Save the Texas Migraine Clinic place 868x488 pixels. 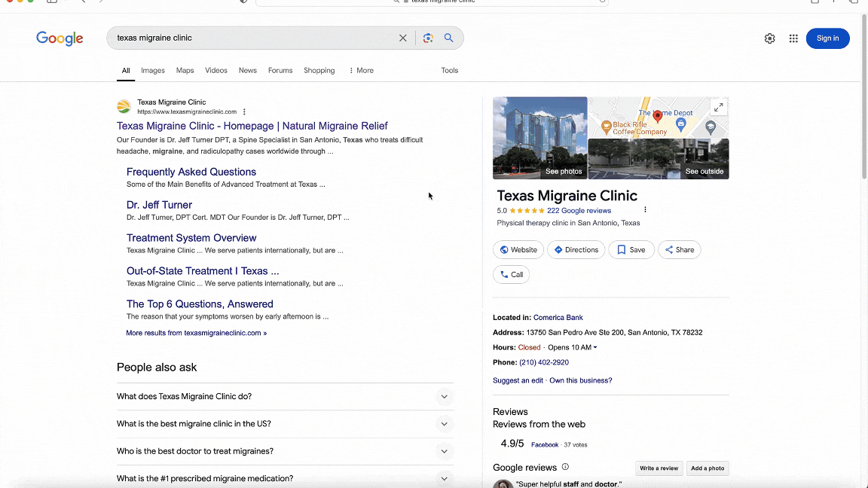pos(631,249)
